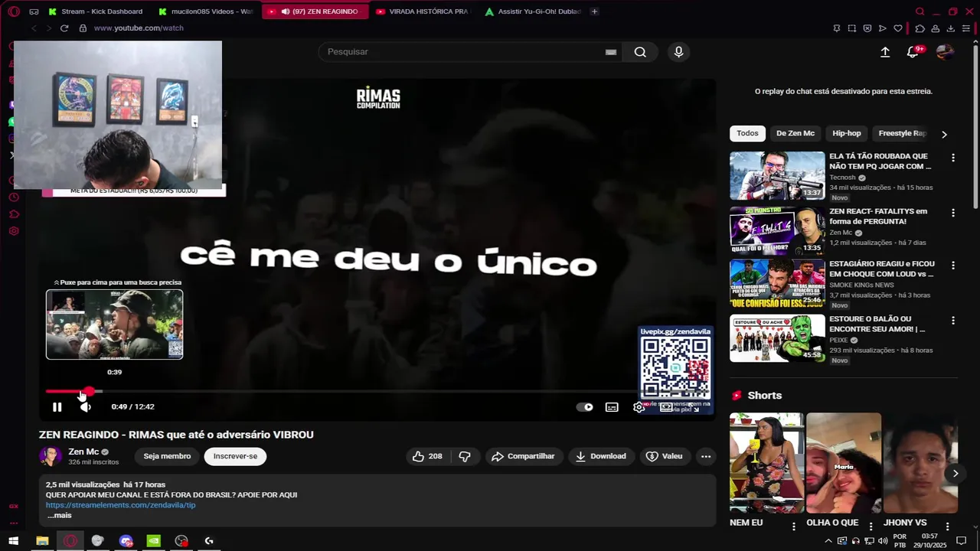980x551 pixels.
Task: Open the streamelements.com/zendavila/tip link
Action: pos(120,505)
